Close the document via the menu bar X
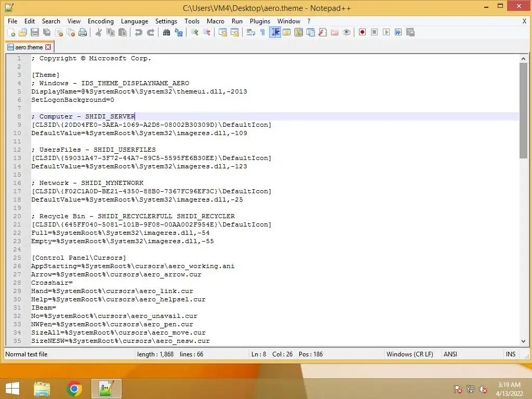Image resolution: width=532 pixels, height=399 pixels. 524,21
